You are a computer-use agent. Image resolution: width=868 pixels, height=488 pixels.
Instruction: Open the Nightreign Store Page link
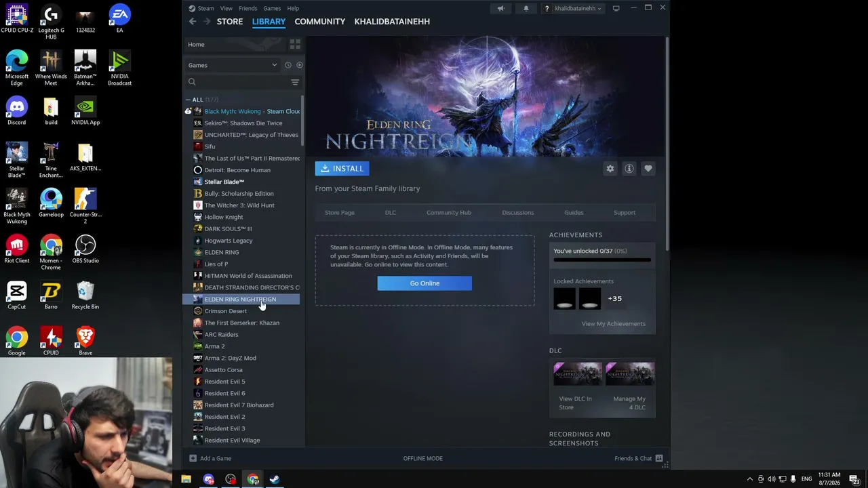[340, 213]
